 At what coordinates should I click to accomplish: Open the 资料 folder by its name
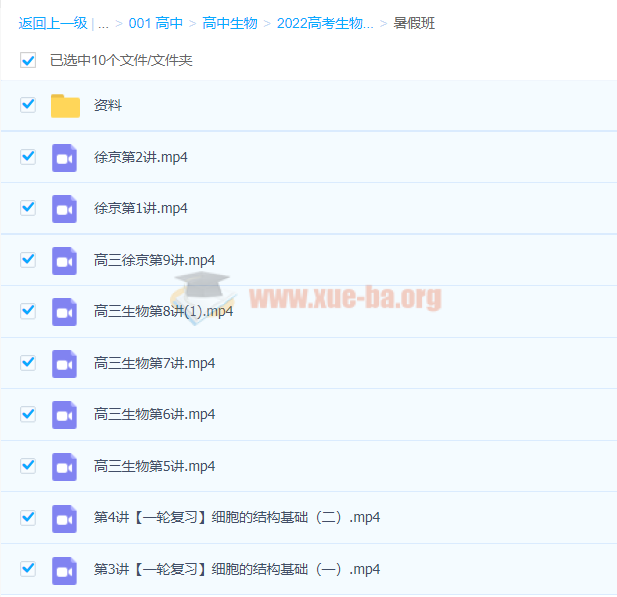[x=108, y=105]
